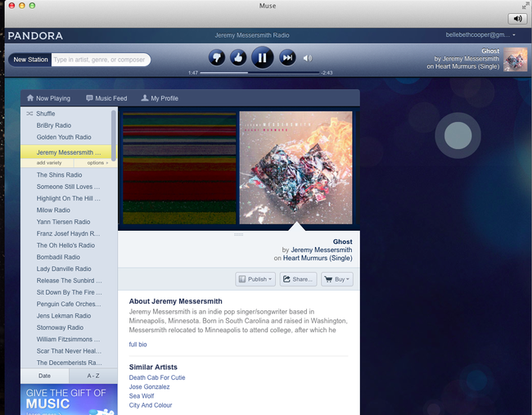The width and height of the screenshot is (532, 415).
Task: Sort stations alphabetically with A - Z
Action: 92,376
